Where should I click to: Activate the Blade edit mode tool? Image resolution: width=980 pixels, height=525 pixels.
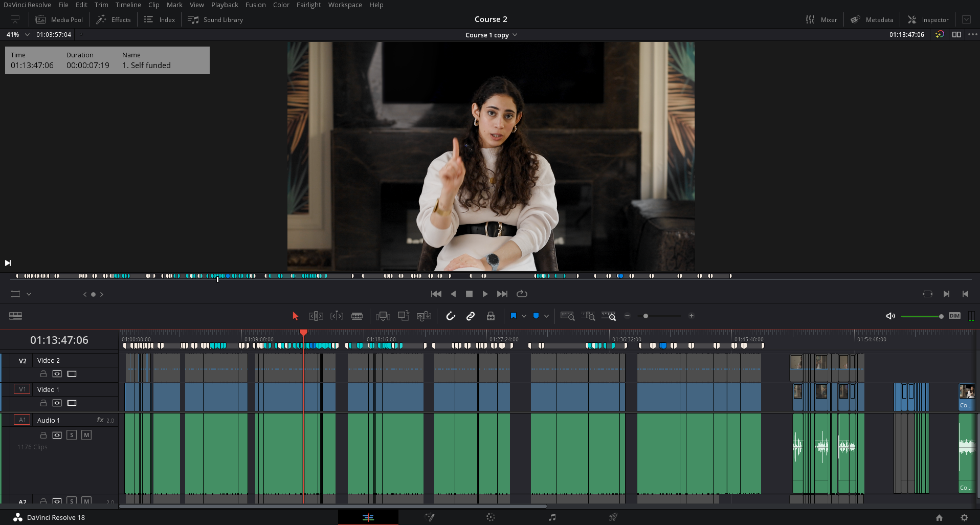(x=357, y=316)
